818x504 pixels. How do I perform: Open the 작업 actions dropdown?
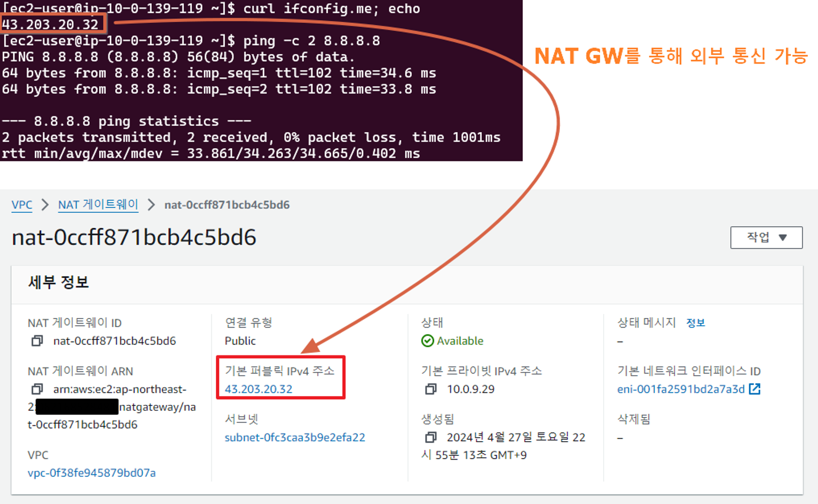[x=766, y=237]
